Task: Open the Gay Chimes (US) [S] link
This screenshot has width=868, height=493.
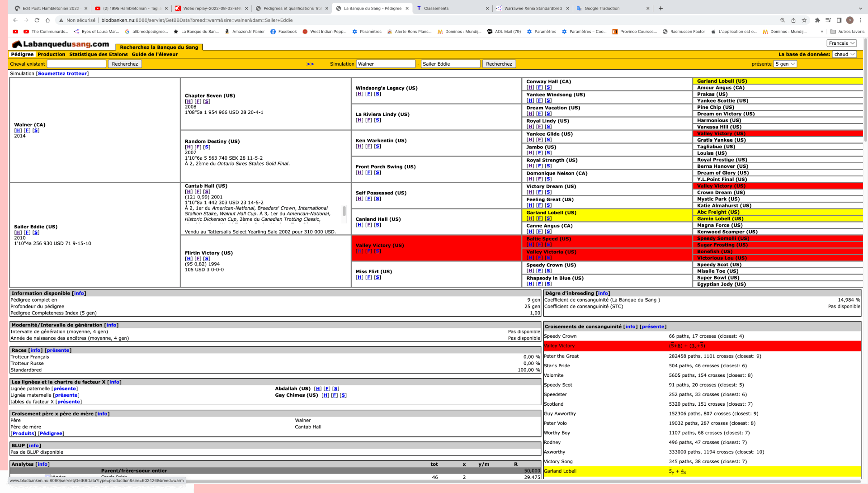Action: click(344, 395)
